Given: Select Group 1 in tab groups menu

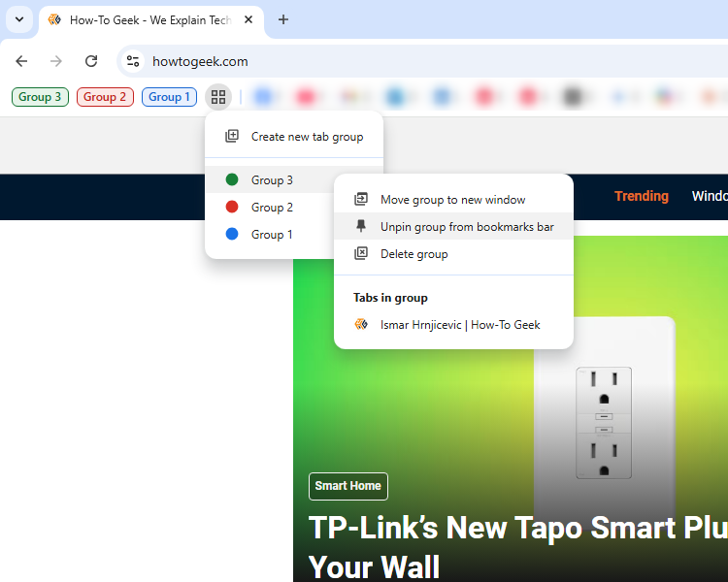Looking at the screenshot, I should (x=270, y=235).
